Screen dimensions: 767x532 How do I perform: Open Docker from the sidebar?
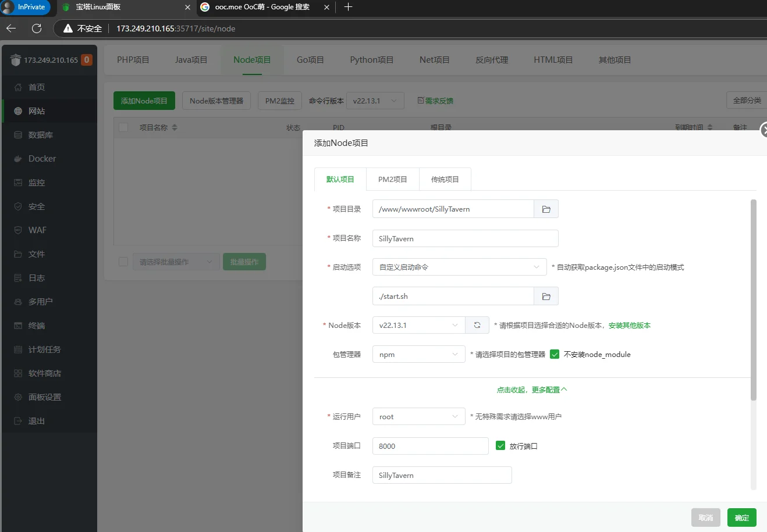(x=42, y=159)
